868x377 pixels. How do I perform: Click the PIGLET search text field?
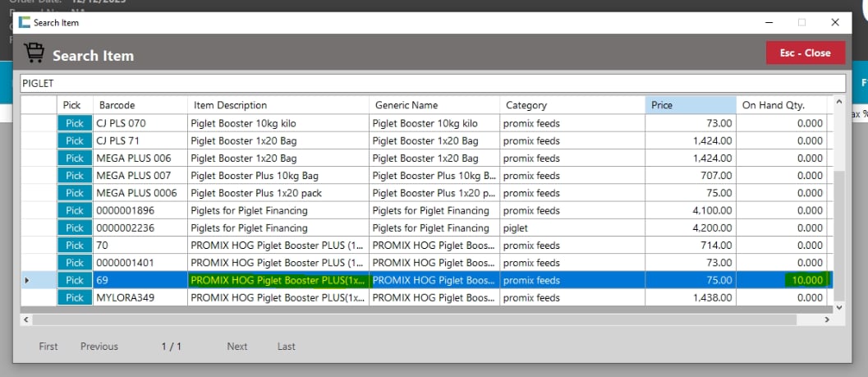point(433,84)
